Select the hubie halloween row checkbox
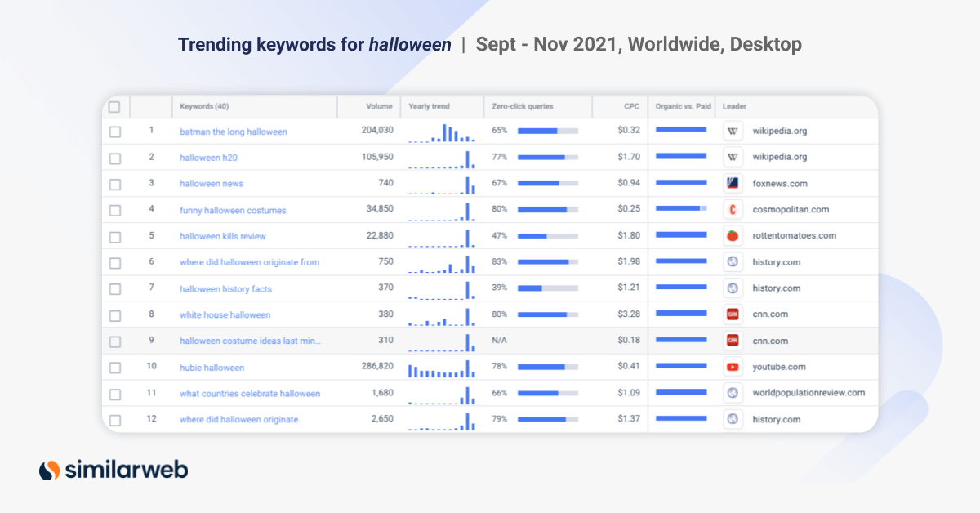 coord(114,368)
